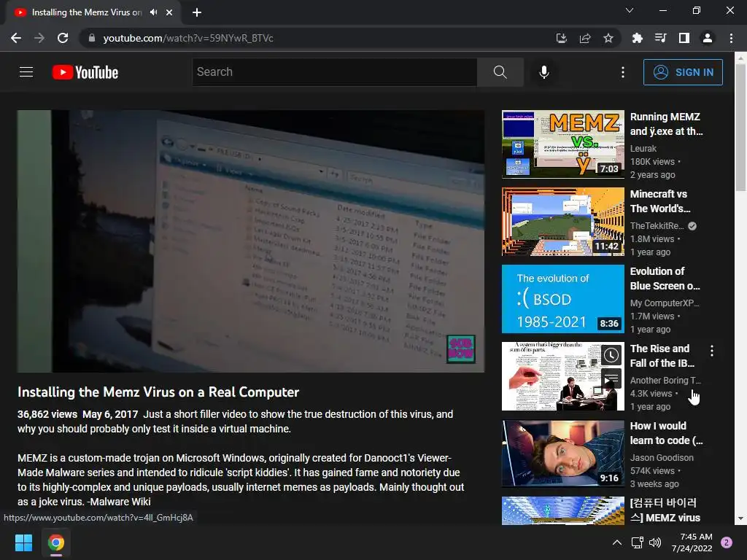Viewport: 747px width, 560px height.
Task: Add IBM video to queue icon
Action: pyautogui.click(x=611, y=379)
